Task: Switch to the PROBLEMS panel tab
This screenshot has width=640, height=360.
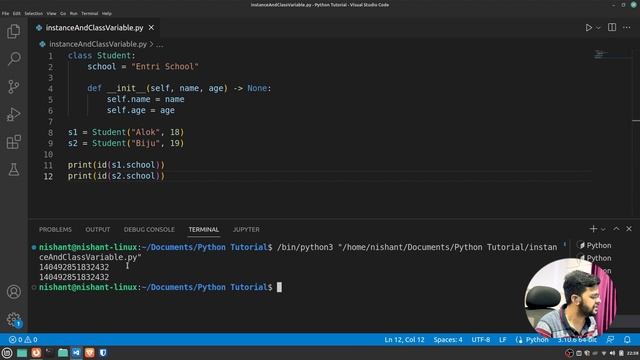Action: [x=55, y=229]
